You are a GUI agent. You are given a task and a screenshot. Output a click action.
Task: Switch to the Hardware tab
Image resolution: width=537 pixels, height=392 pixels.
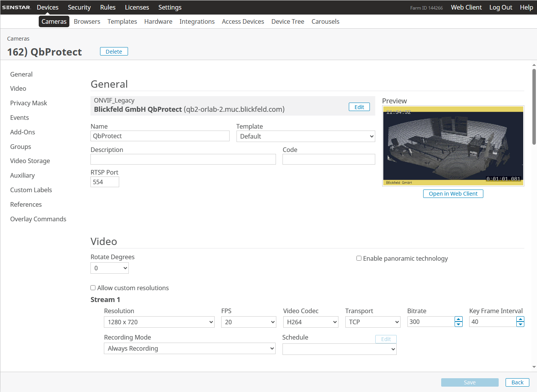coord(158,21)
